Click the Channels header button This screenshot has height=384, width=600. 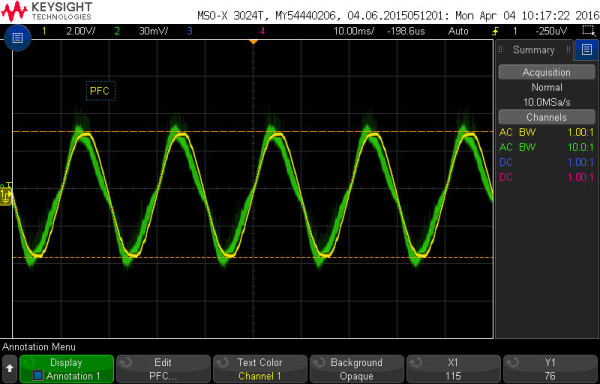[x=546, y=117]
